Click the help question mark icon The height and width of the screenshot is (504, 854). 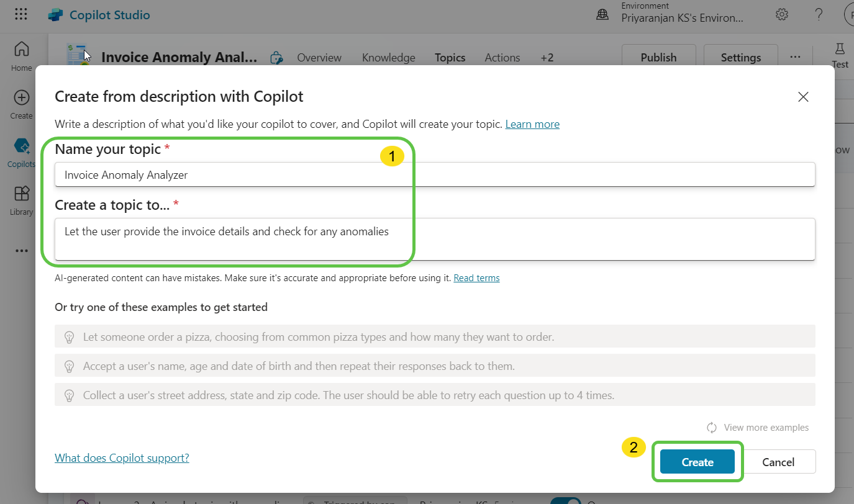pyautogui.click(x=819, y=14)
